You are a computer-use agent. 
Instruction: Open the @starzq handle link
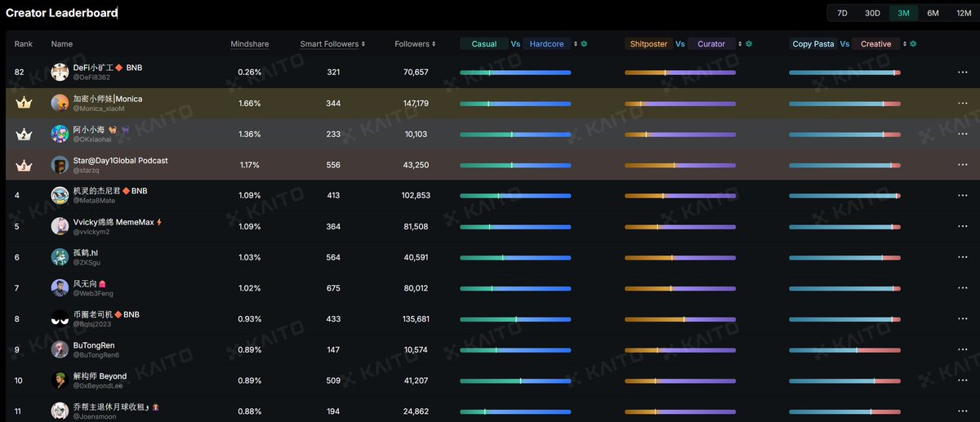[x=87, y=171]
